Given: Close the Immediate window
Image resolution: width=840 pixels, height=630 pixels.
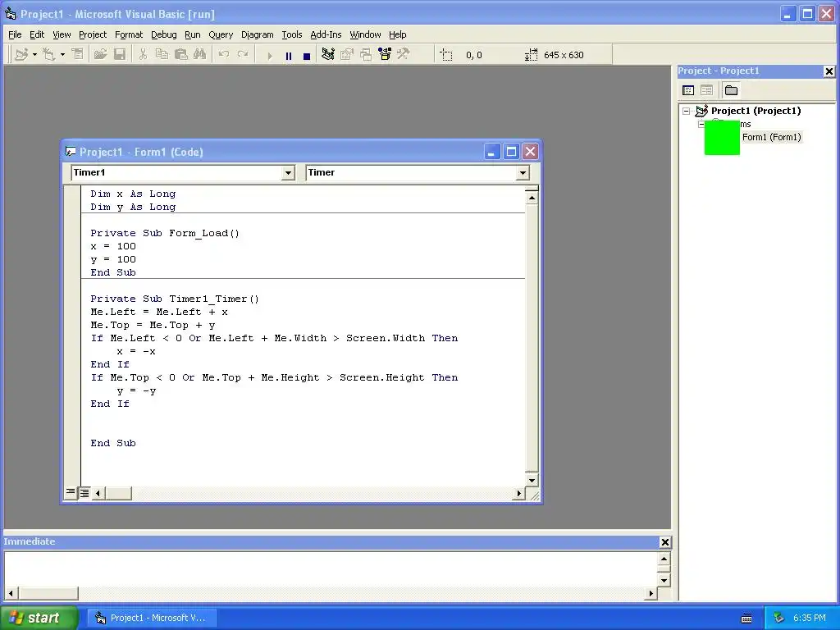Looking at the screenshot, I should [664, 542].
